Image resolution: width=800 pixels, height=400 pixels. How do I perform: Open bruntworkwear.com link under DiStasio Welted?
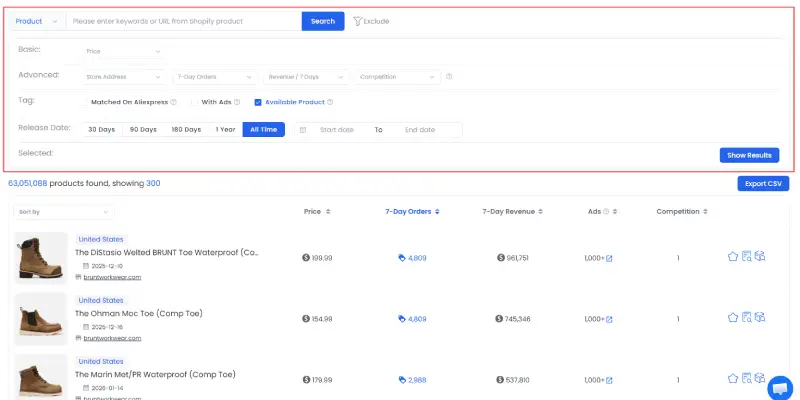[112, 277]
